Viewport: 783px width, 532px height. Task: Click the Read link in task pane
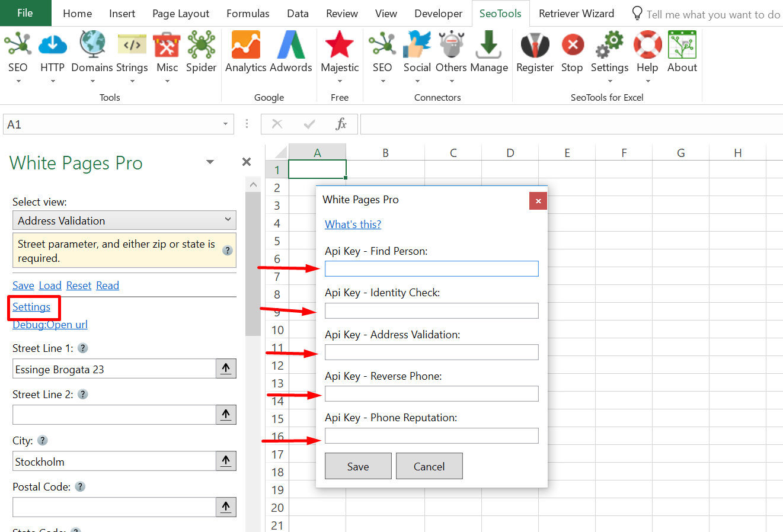[107, 286]
